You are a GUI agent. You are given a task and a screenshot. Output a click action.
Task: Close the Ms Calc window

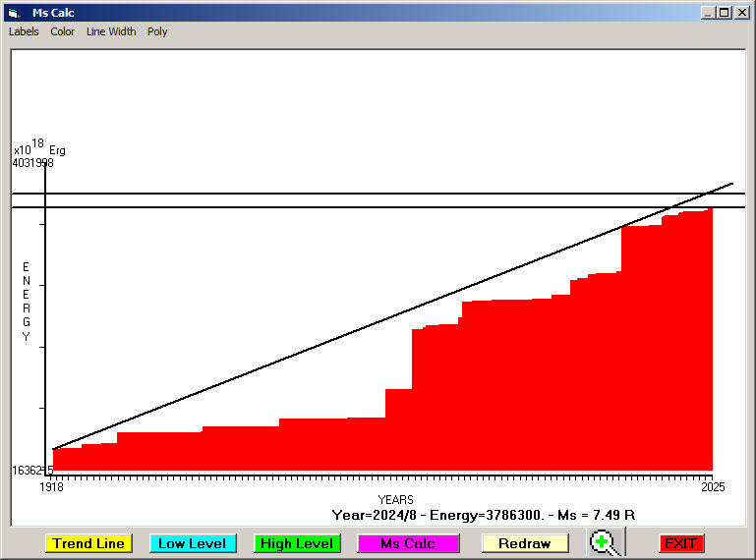point(741,13)
